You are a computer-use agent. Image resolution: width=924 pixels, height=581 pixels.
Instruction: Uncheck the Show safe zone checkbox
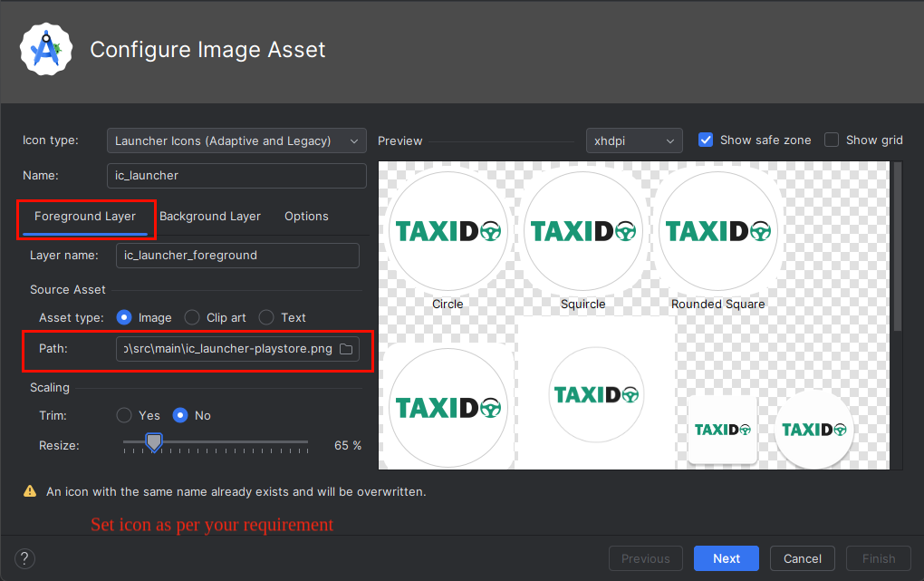707,140
